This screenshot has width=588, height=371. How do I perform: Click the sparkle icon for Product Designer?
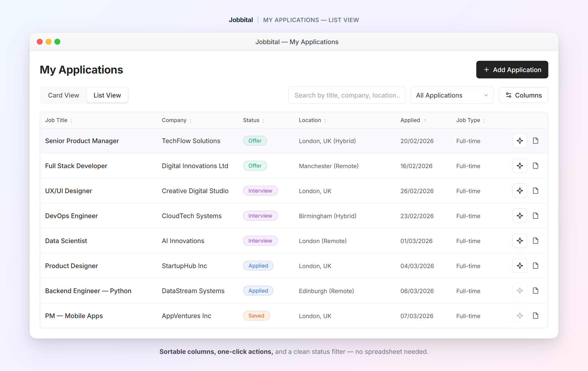520,266
